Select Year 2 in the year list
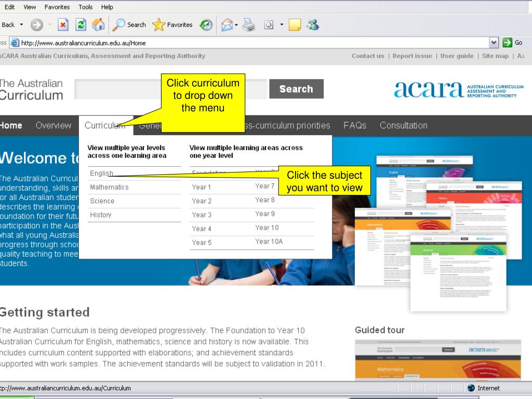The width and height of the screenshot is (532, 399). pos(202,201)
